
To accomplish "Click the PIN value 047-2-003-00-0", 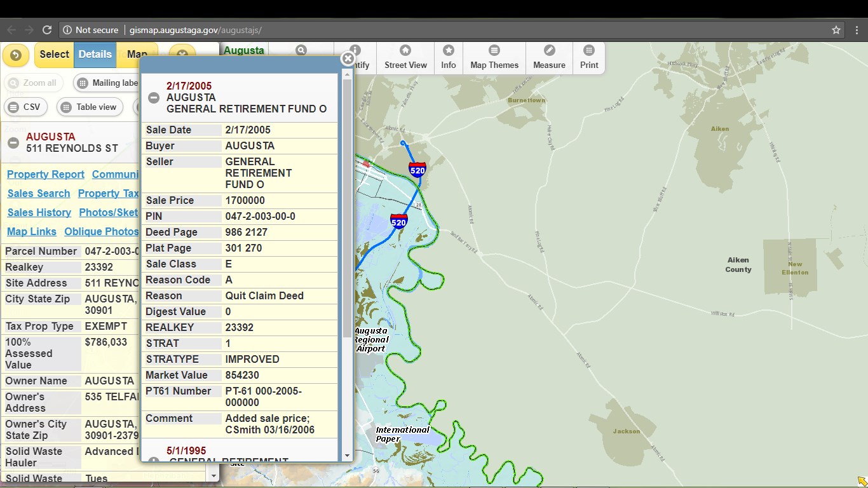I will [x=261, y=216].
